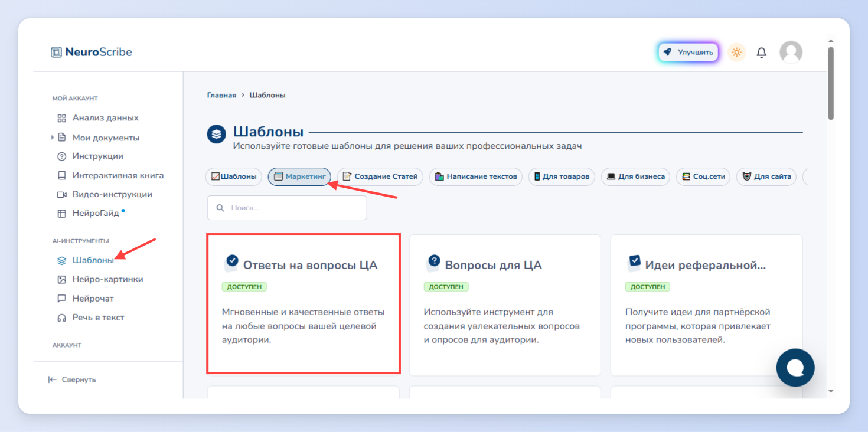868x432 pixels.
Task: Click the Инструкции question icon
Action: pos(61,156)
